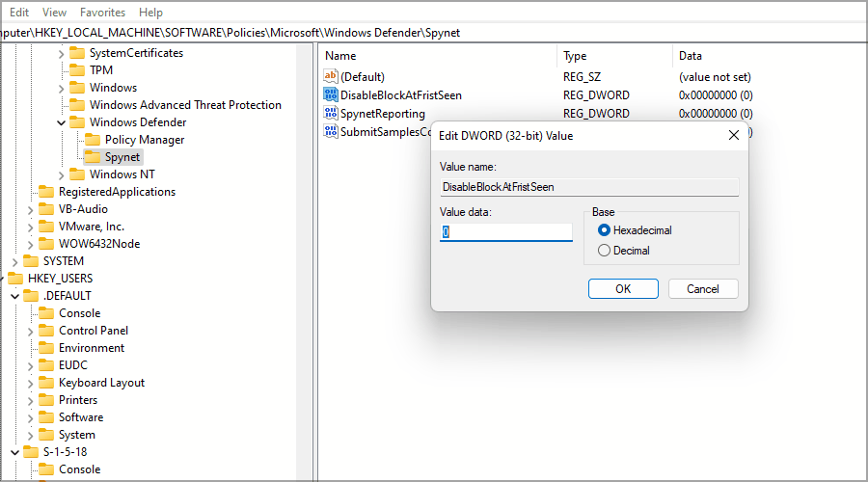Collapse the Windows Defender tree node
This screenshot has width=868, height=482.
[x=62, y=122]
